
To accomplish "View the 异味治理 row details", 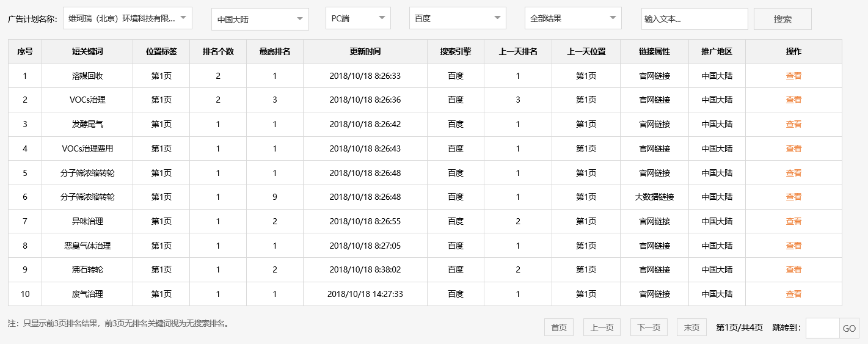I will coord(793,221).
